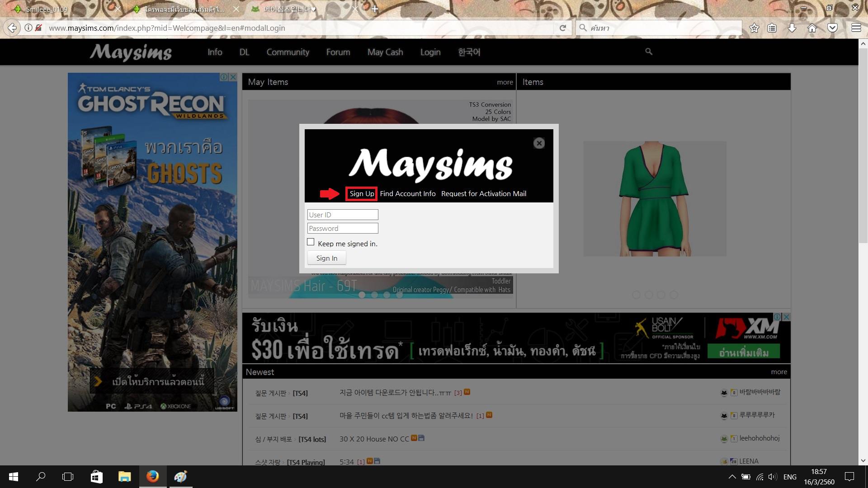Open May Cash menu item

[385, 52]
